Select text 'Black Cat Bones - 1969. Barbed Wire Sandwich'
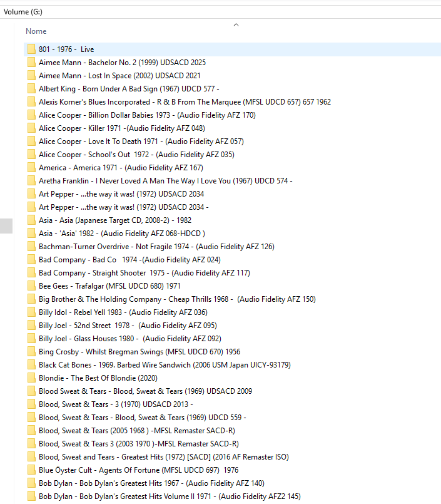 [115, 365]
